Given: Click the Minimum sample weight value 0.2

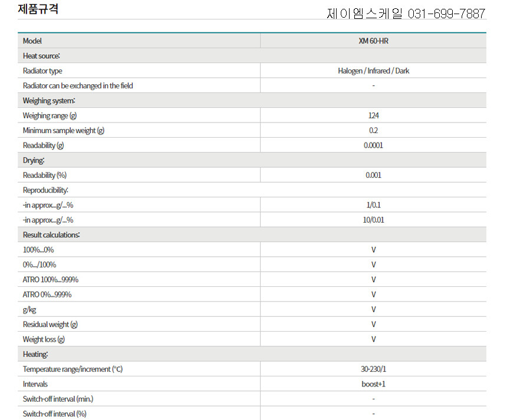Looking at the screenshot, I should 373,131.
